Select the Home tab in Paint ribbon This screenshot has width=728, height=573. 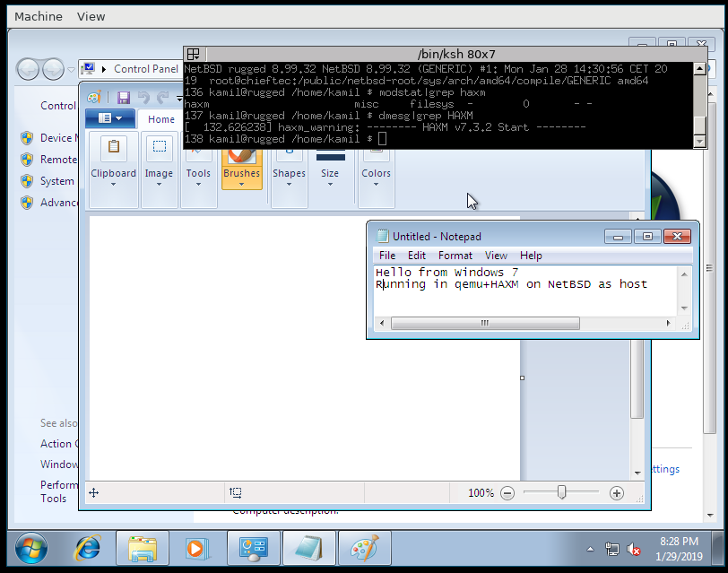(x=161, y=119)
